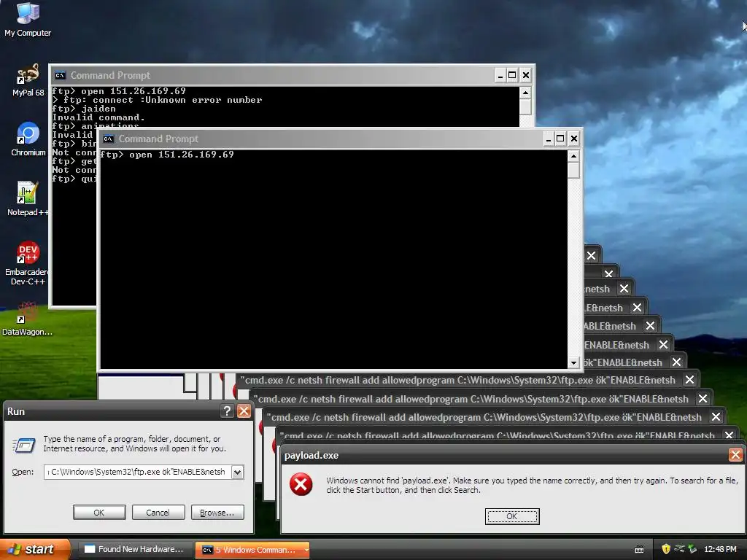
Task: Click front Command Prompt window system icon
Action: (x=109, y=139)
